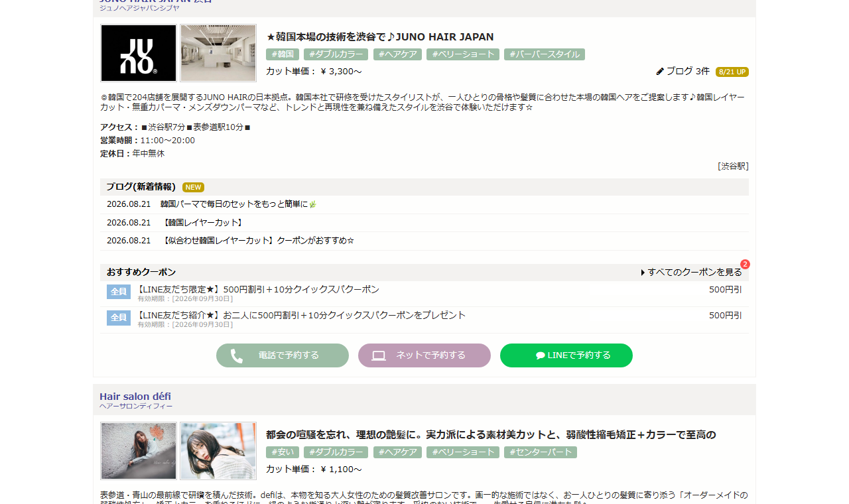
Task: Click the 全員 badge on LINE友だち紹介 coupon
Action: (119, 318)
